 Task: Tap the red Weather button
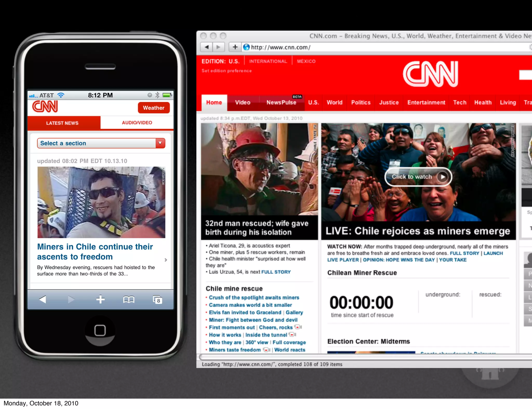pos(154,108)
